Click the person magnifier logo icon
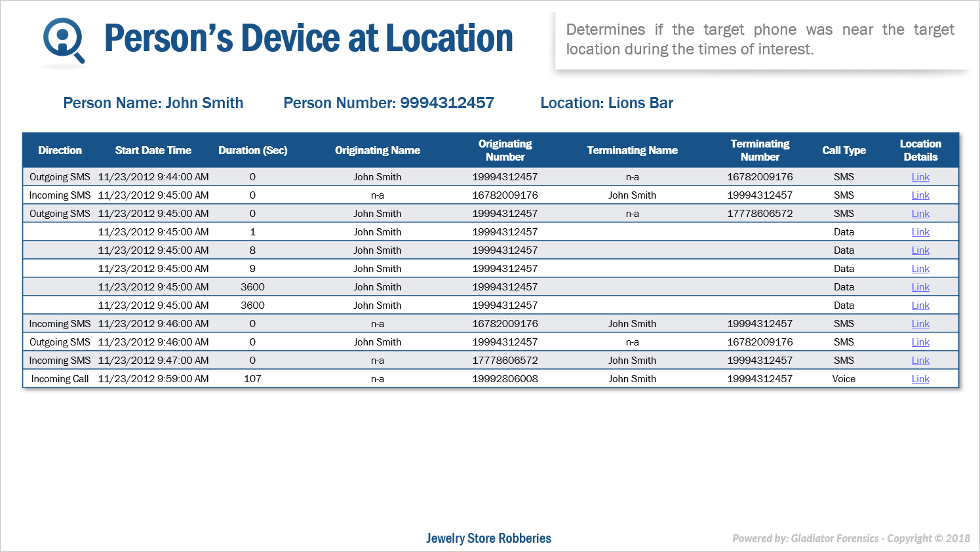The height and width of the screenshot is (552, 980). pyautogui.click(x=63, y=41)
